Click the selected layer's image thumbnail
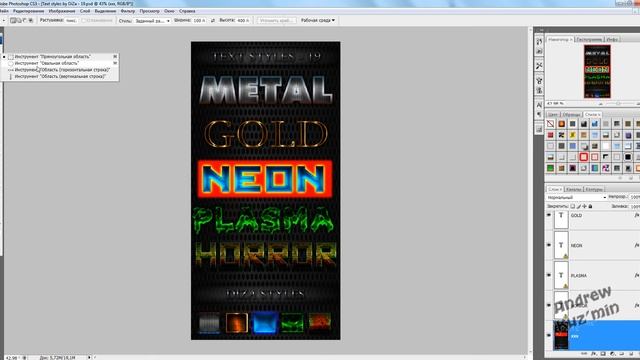Viewport: 640px width, 360px height. click(561, 336)
